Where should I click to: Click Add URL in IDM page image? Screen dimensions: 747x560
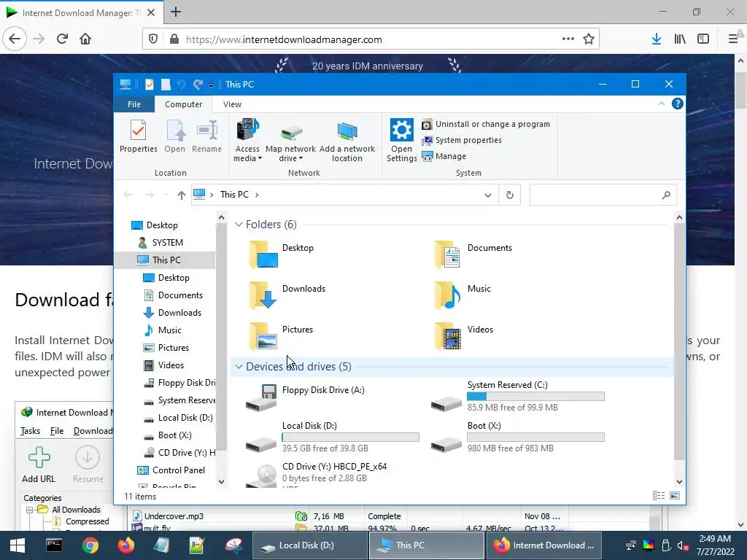pyautogui.click(x=39, y=464)
